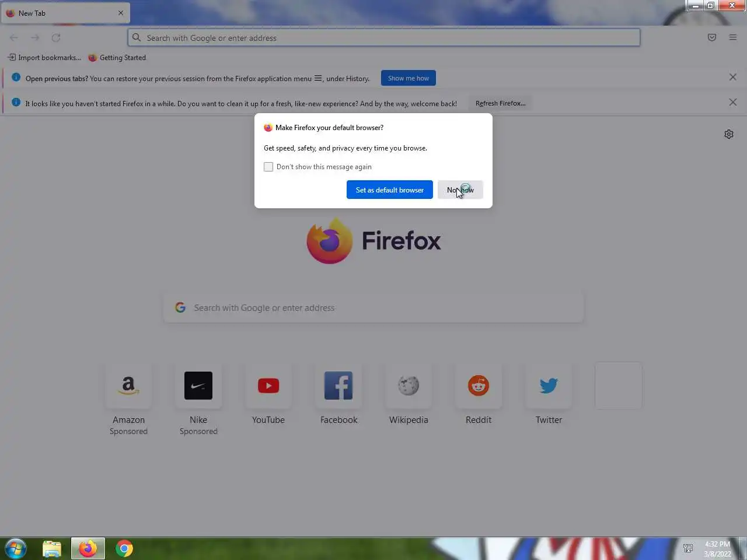
Task: Open the Firefox application menu
Action: [x=733, y=38]
